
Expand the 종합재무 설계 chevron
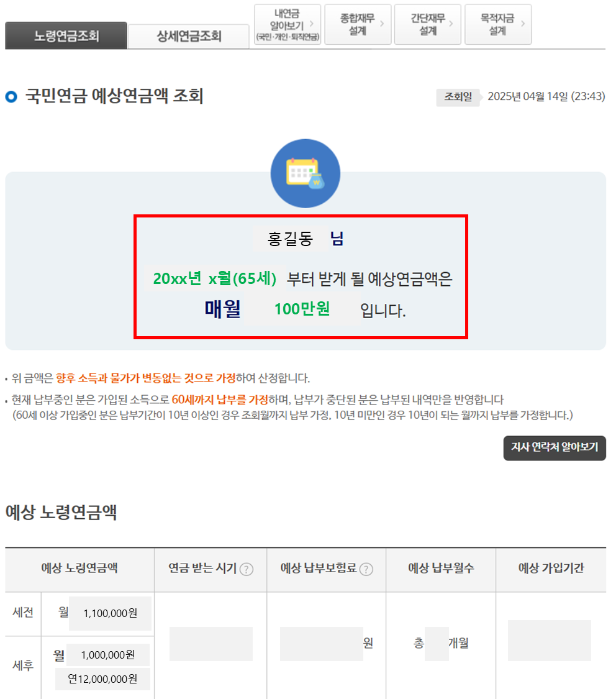point(383,24)
